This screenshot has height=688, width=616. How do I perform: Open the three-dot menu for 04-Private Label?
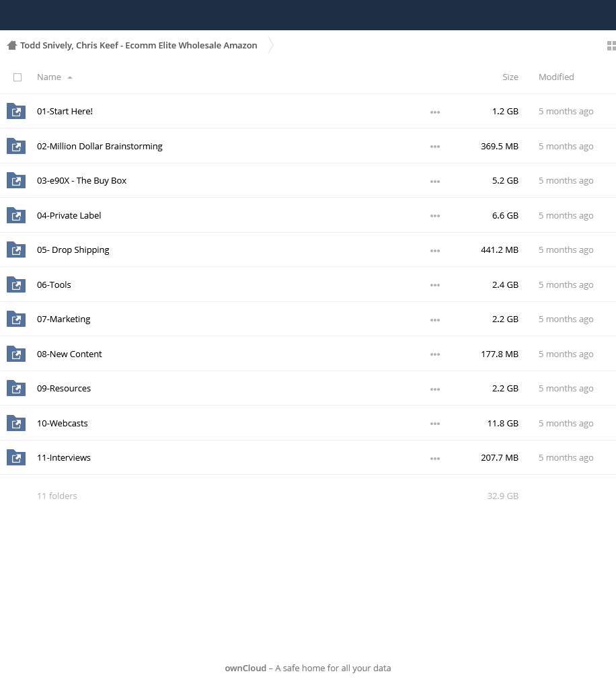[x=435, y=216]
